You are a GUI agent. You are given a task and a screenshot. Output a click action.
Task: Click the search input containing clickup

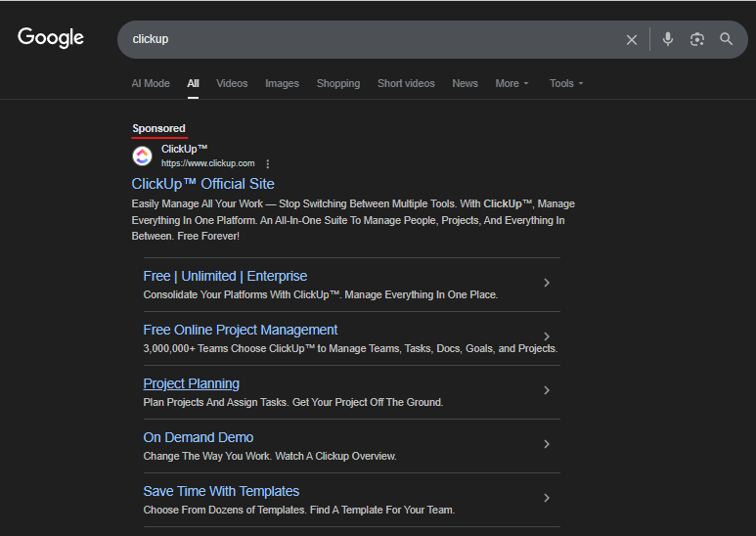point(372,39)
